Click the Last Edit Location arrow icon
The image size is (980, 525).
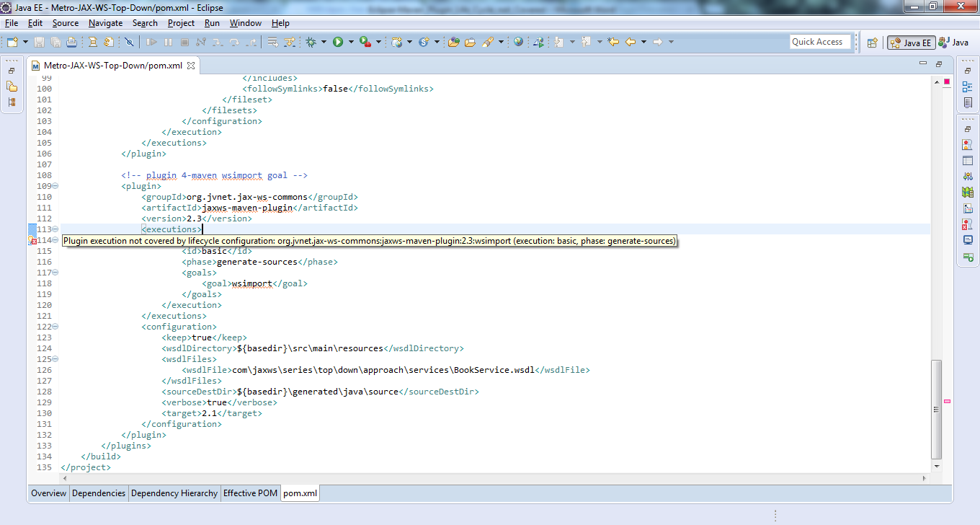[x=613, y=43]
